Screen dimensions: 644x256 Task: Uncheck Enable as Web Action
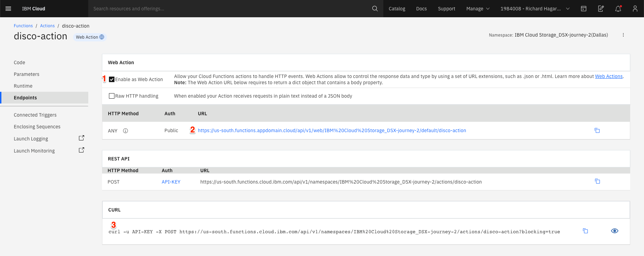click(x=112, y=79)
